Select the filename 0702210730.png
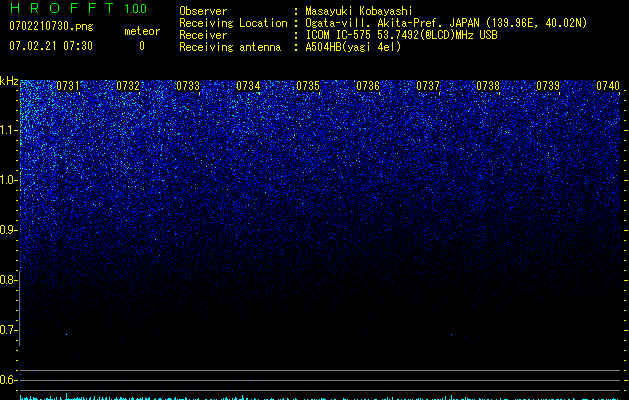 [51, 27]
